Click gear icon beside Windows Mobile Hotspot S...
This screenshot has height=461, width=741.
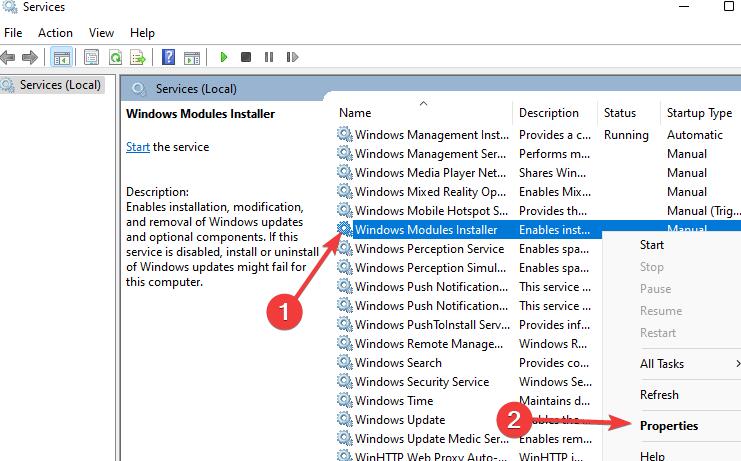[345, 210]
